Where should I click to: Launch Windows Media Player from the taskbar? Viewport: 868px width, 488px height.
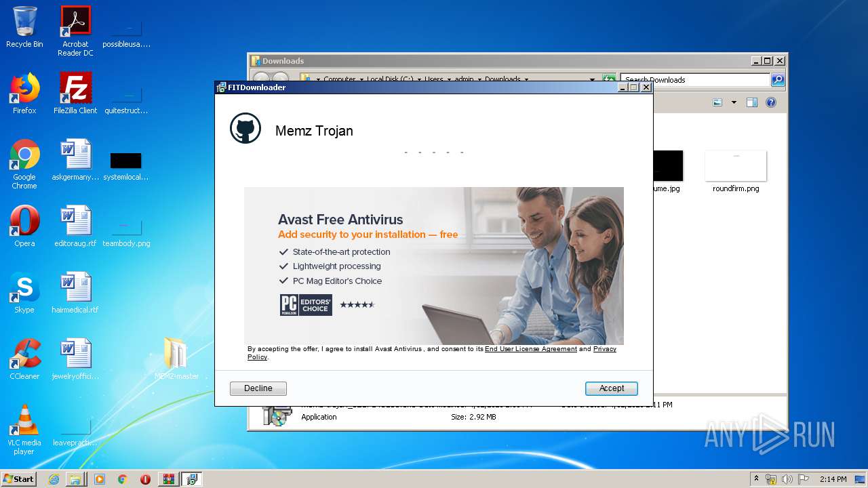tap(100, 479)
